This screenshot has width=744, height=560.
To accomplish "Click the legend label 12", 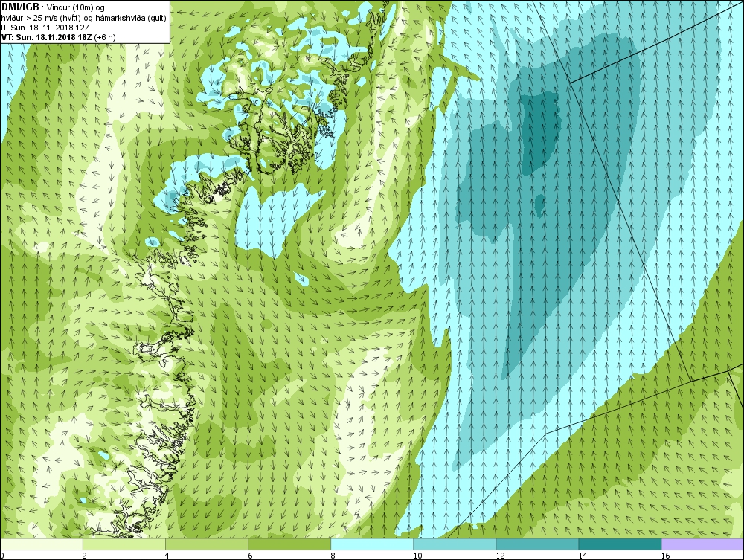I will click(x=500, y=556).
